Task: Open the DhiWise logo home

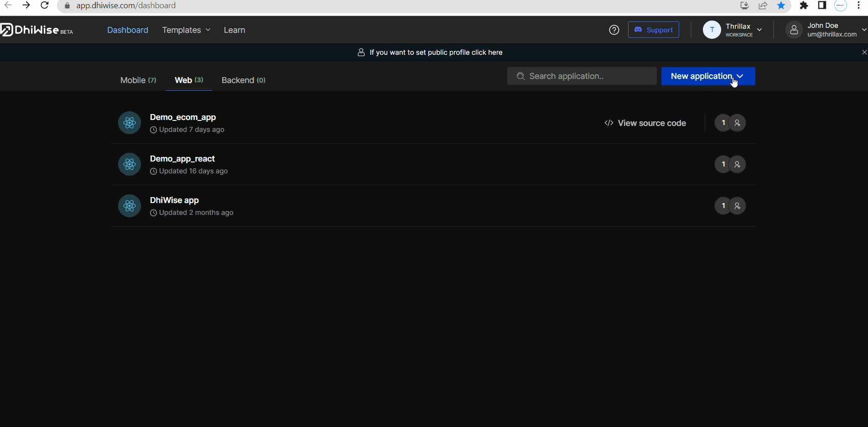Action: [37, 30]
